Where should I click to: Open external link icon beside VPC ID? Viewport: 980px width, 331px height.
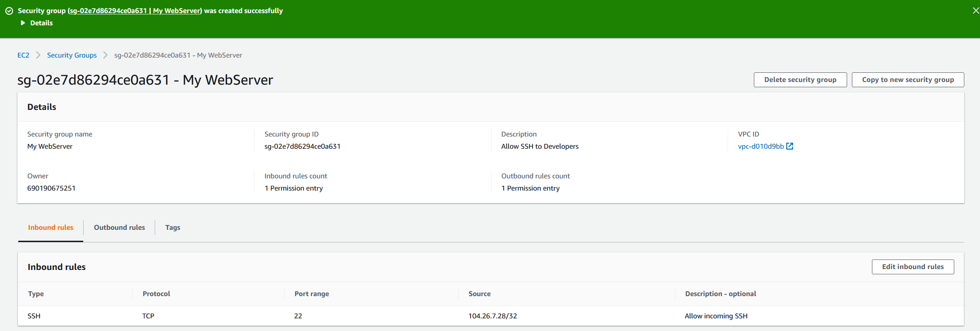click(790, 147)
